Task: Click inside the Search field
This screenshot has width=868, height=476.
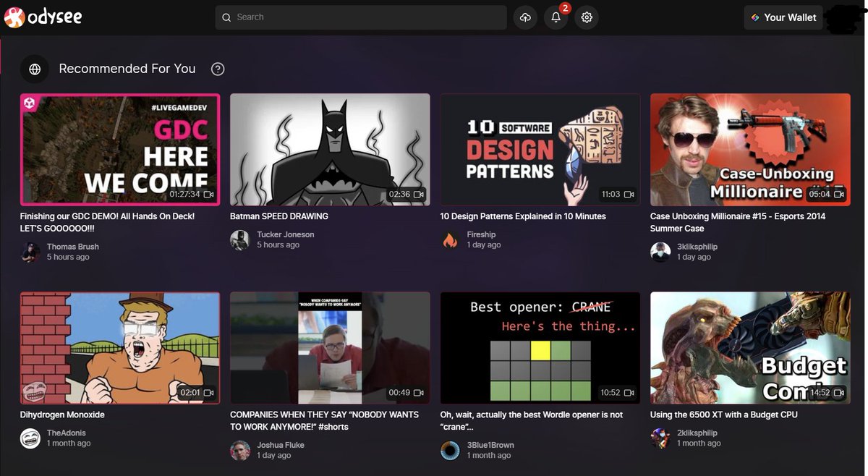Action: click(361, 17)
